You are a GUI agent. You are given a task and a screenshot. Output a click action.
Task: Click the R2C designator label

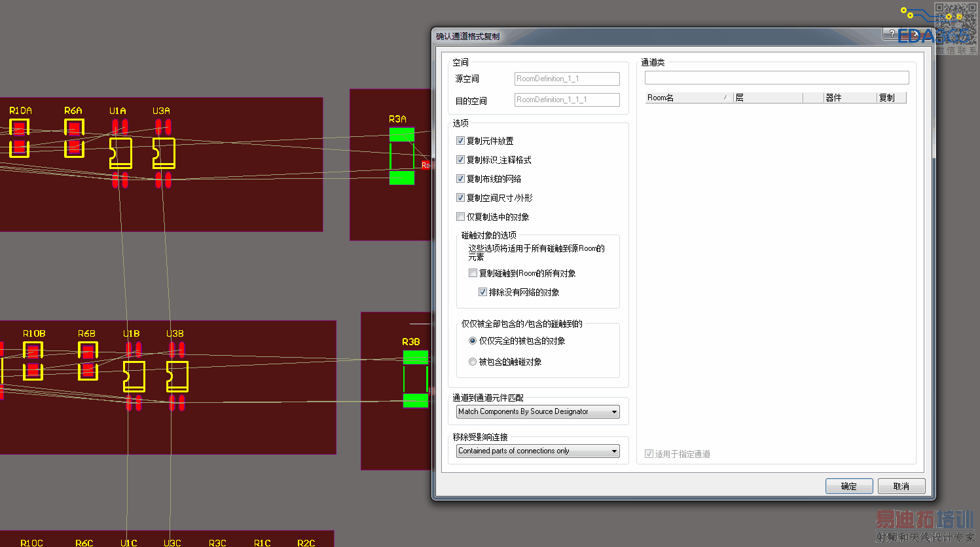point(306,543)
